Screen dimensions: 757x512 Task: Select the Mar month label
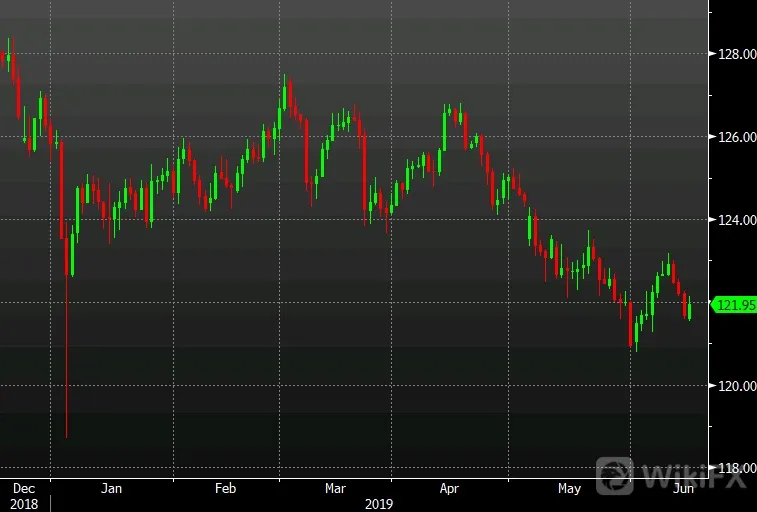(335, 488)
